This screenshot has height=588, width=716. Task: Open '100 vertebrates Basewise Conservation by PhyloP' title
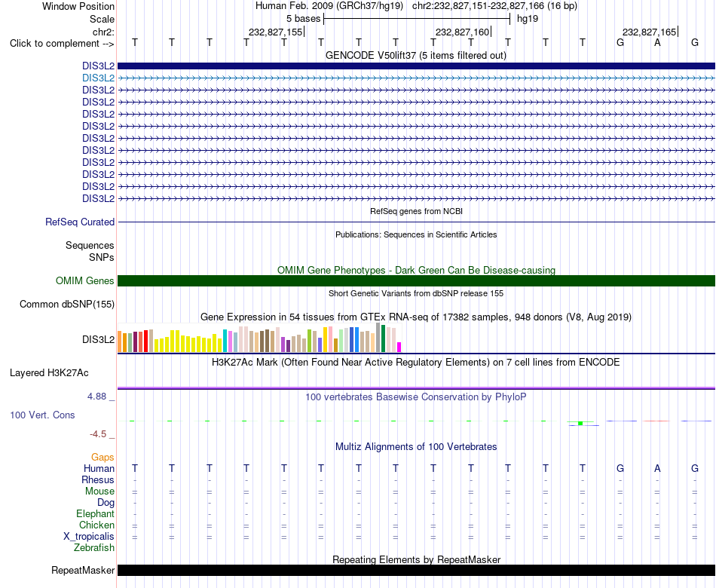[416, 397]
